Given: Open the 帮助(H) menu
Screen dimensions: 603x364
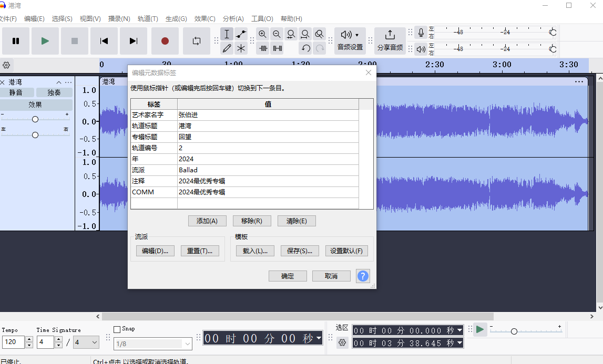Looking at the screenshot, I should (291, 19).
